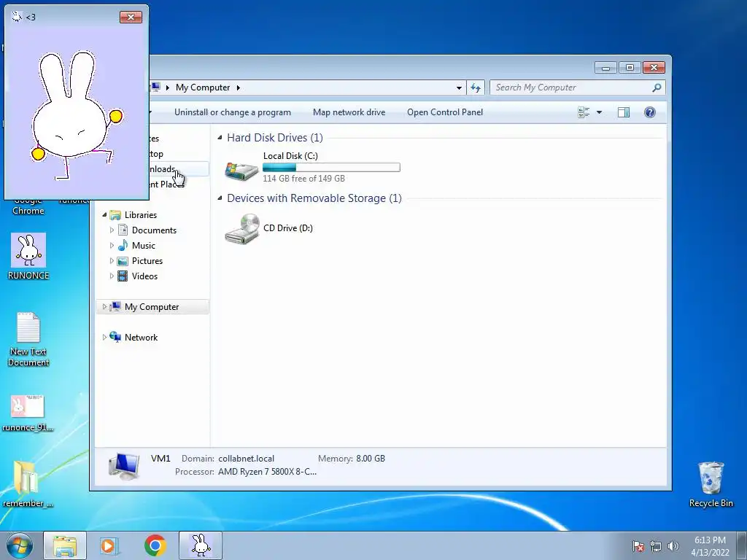Screen dimensions: 747x560
Task: Click the Network icon in navigation pane
Action: coord(115,337)
